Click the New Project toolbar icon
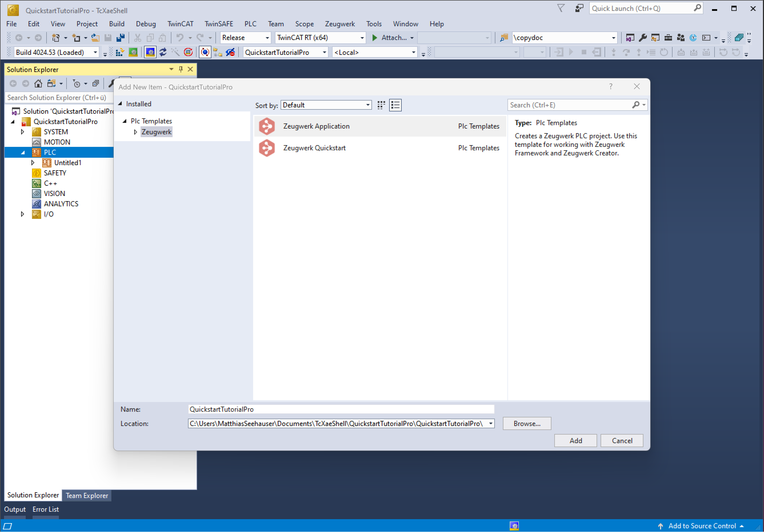This screenshot has height=532, width=764. [56, 38]
